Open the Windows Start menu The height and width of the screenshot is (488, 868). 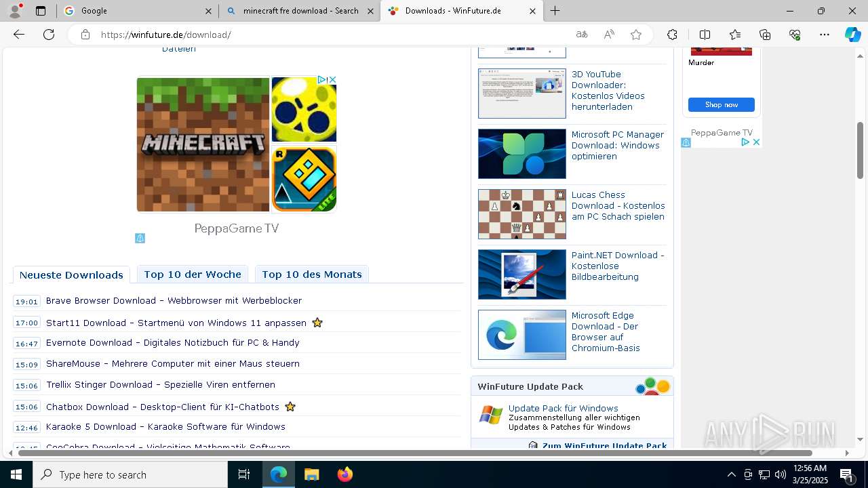click(16, 474)
